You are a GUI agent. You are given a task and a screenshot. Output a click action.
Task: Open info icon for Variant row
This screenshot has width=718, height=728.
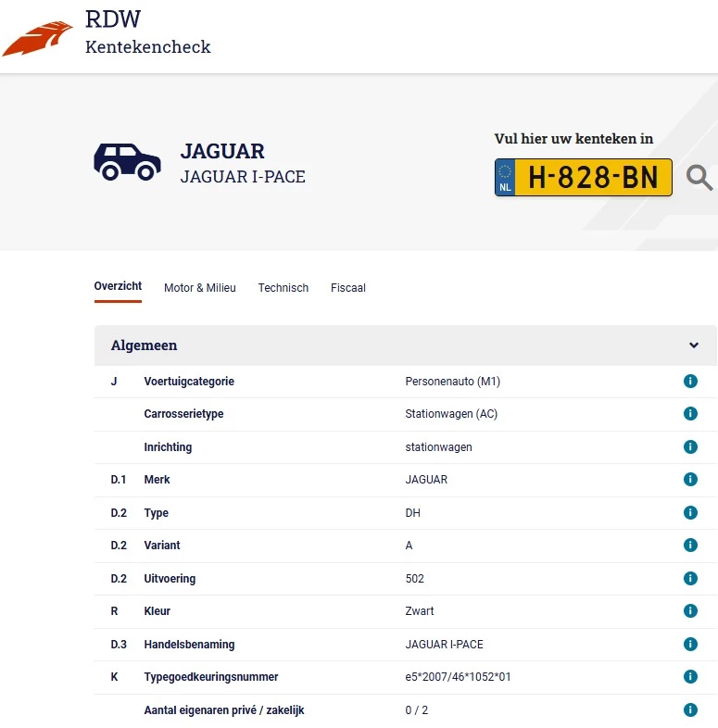pyautogui.click(x=690, y=546)
